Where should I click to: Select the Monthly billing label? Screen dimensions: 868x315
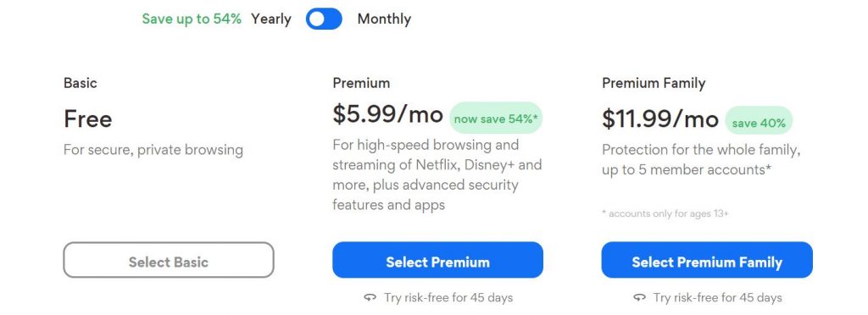coord(384,19)
